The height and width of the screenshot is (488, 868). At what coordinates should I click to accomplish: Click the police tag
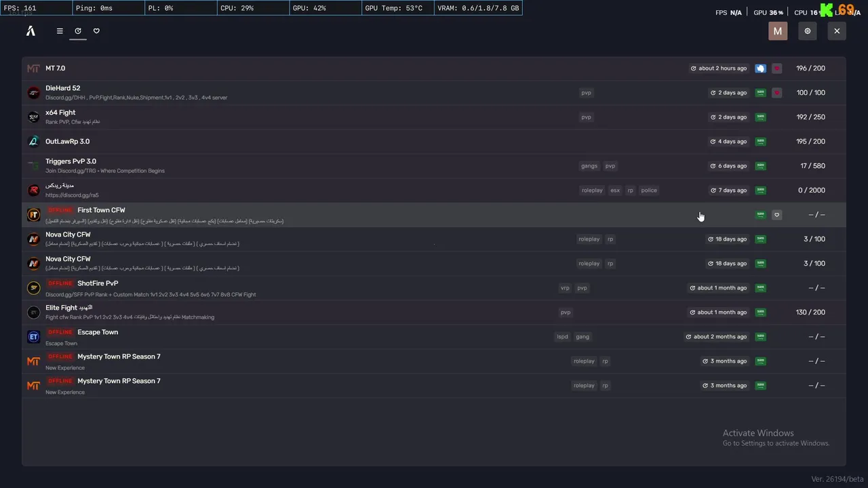pyautogui.click(x=649, y=190)
